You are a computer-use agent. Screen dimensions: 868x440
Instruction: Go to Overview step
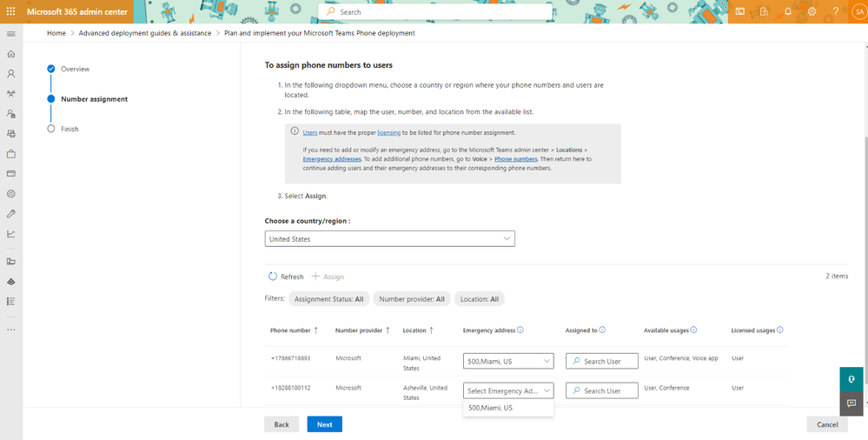tap(70, 70)
